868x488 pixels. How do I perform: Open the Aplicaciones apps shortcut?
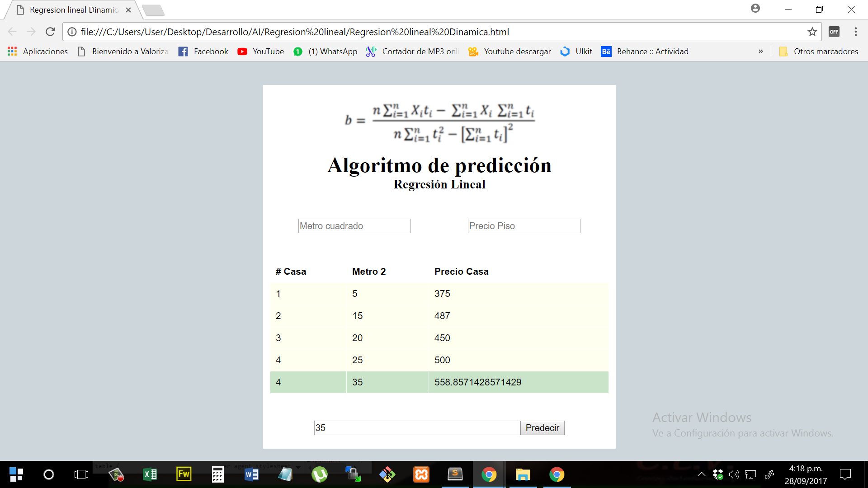pyautogui.click(x=38, y=52)
